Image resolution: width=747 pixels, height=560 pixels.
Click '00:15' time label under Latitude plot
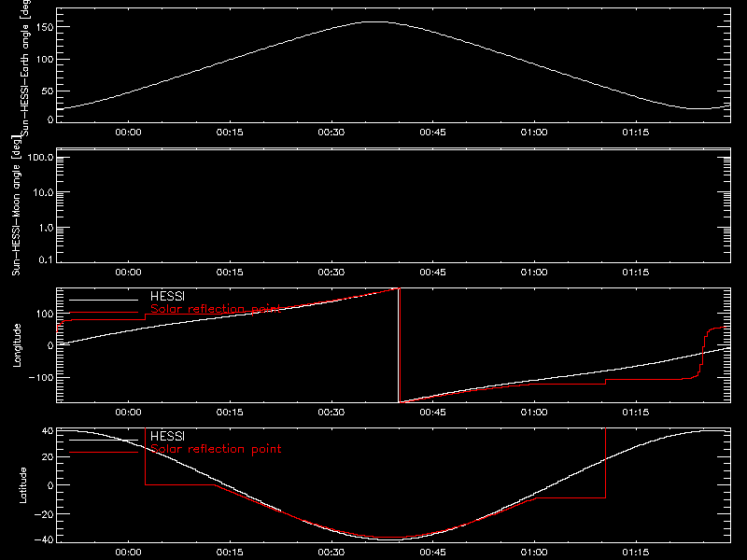tap(230, 553)
